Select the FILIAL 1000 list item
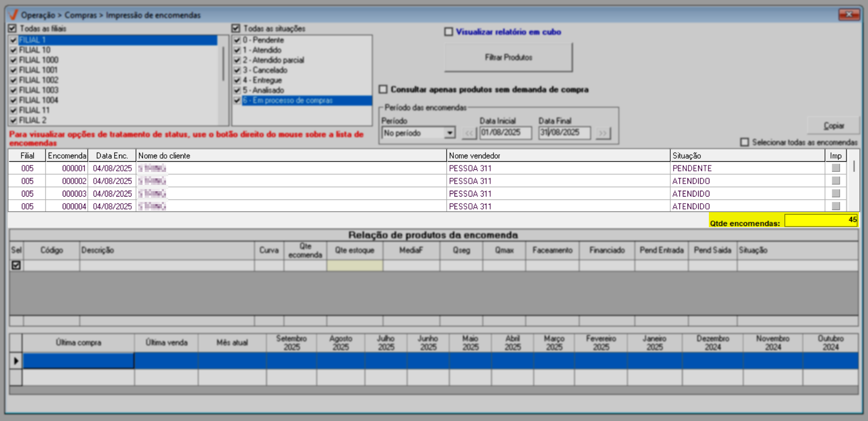Image resolution: width=868 pixels, height=421 pixels. (39, 60)
